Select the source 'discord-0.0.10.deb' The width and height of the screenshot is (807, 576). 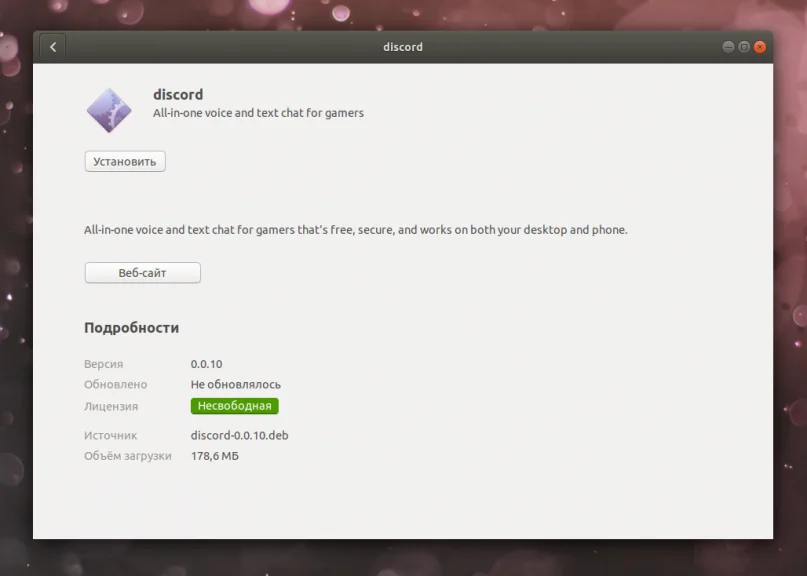click(x=240, y=435)
